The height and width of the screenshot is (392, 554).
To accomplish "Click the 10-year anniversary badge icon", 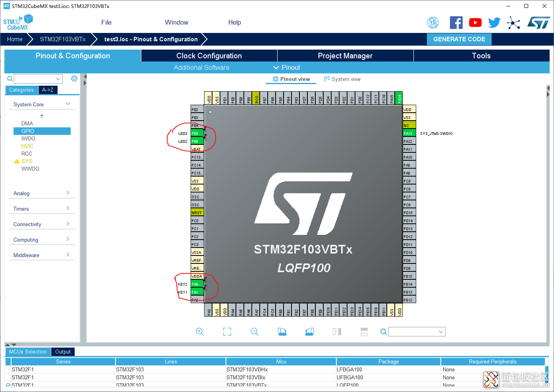I will (x=433, y=23).
